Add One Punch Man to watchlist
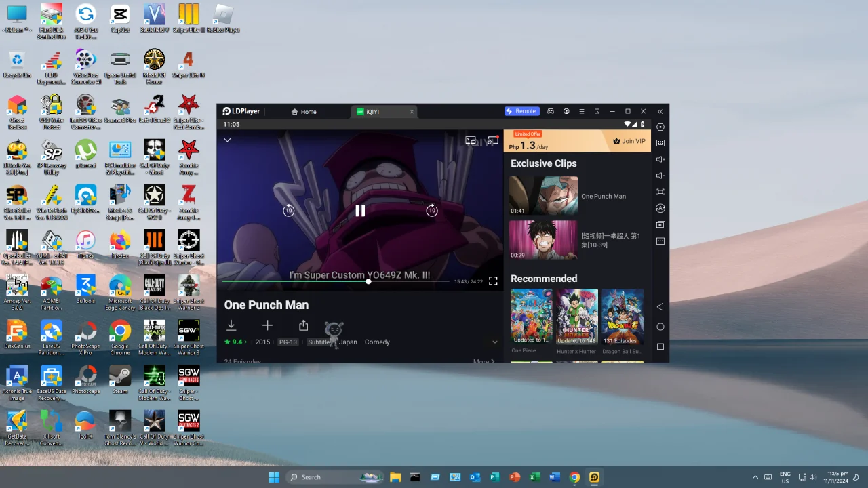 pyautogui.click(x=267, y=326)
